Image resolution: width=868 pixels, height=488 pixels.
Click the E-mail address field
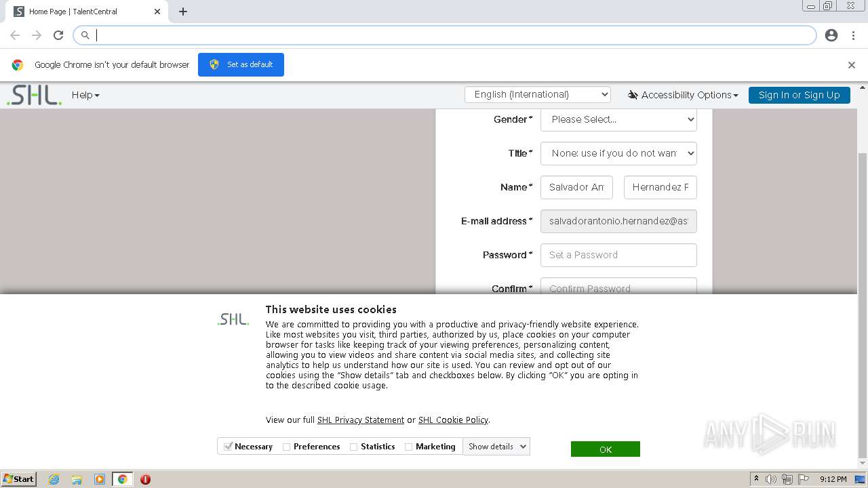pos(618,221)
